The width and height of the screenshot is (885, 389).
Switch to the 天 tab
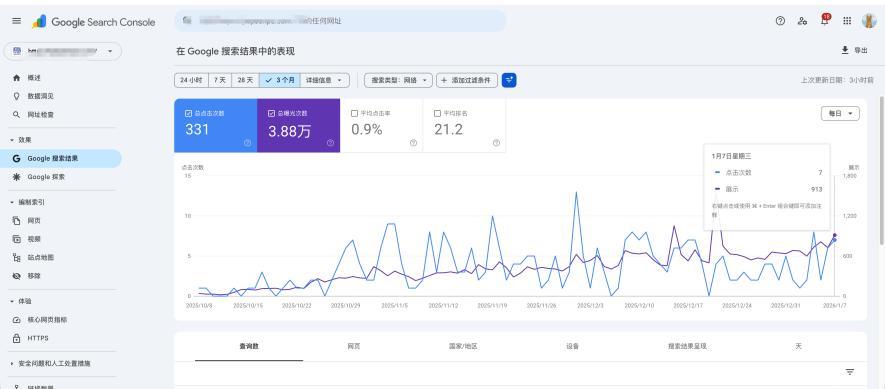[x=798, y=346]
